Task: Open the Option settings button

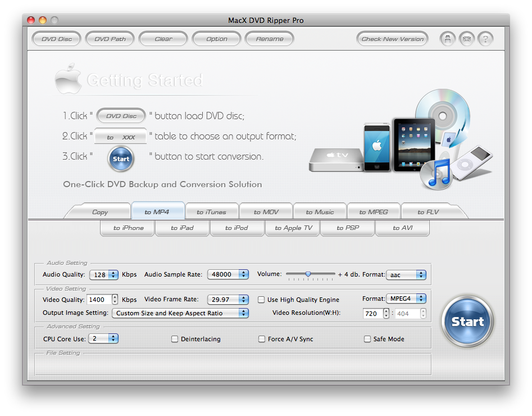Action: click(x=216, y=39)
